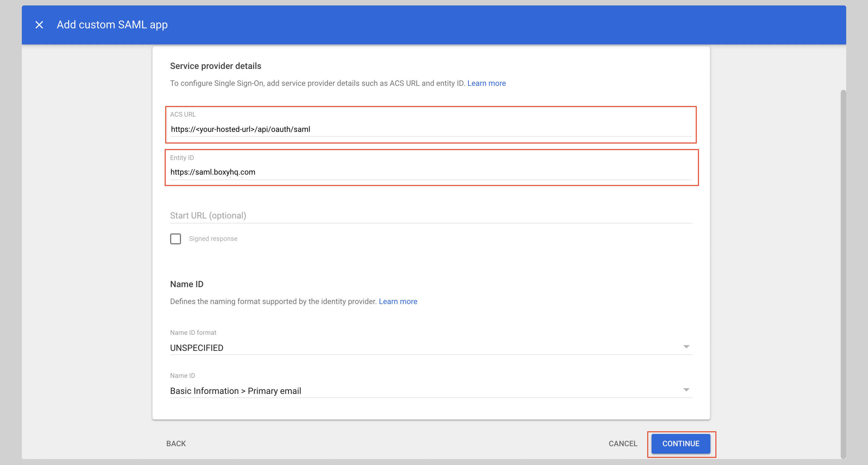Click the BACK button

click(x=176, y=444)
